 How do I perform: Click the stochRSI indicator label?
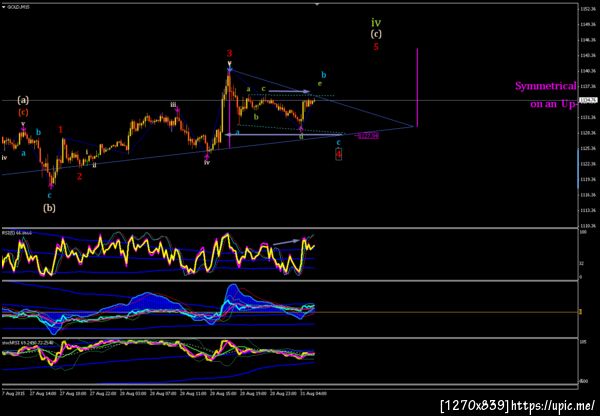(x=27, y=343)
